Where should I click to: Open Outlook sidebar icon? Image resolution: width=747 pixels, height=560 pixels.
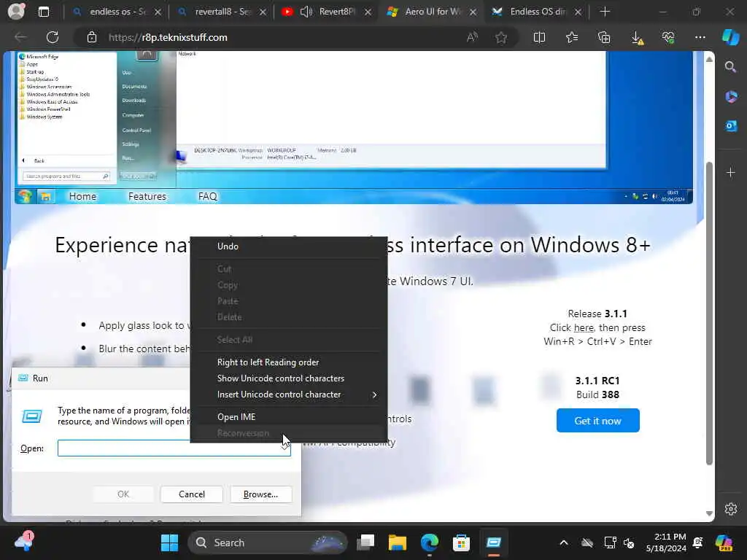(731, 126)
